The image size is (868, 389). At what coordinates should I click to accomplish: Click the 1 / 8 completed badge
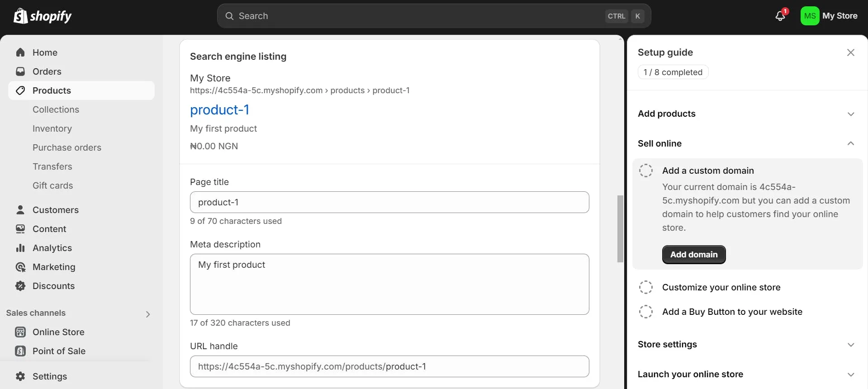coord(673,72)
